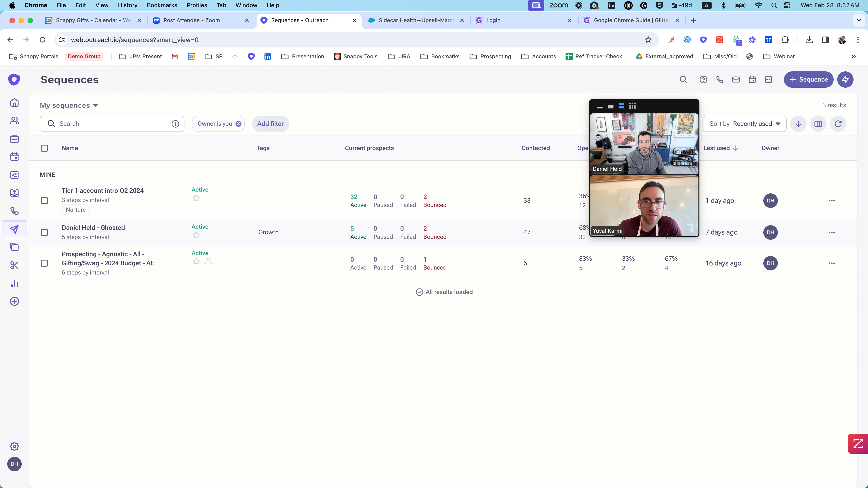Click the search info icon
Image resolution: width=868 pixels, height=488 pixels.
(175, 124)
